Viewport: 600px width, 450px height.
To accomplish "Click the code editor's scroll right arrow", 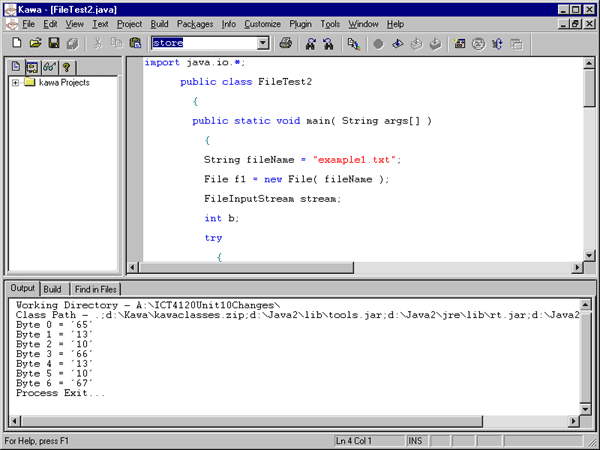I will click(x=577, y=267).
